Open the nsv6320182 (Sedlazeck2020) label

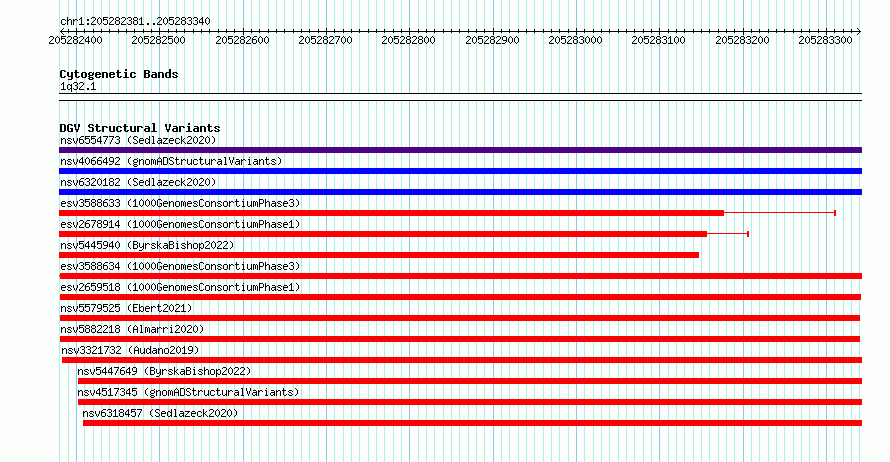pos(138,182)
